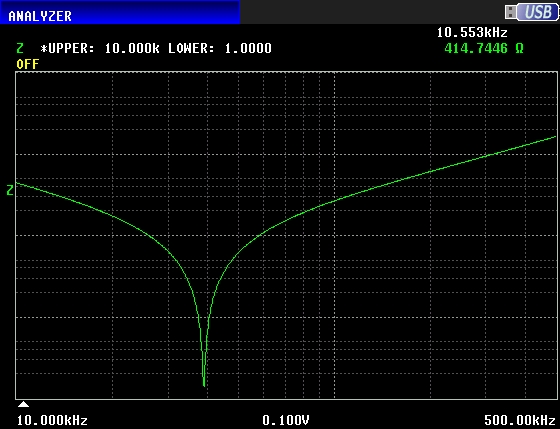Change the 0.100V signal level

286,420
